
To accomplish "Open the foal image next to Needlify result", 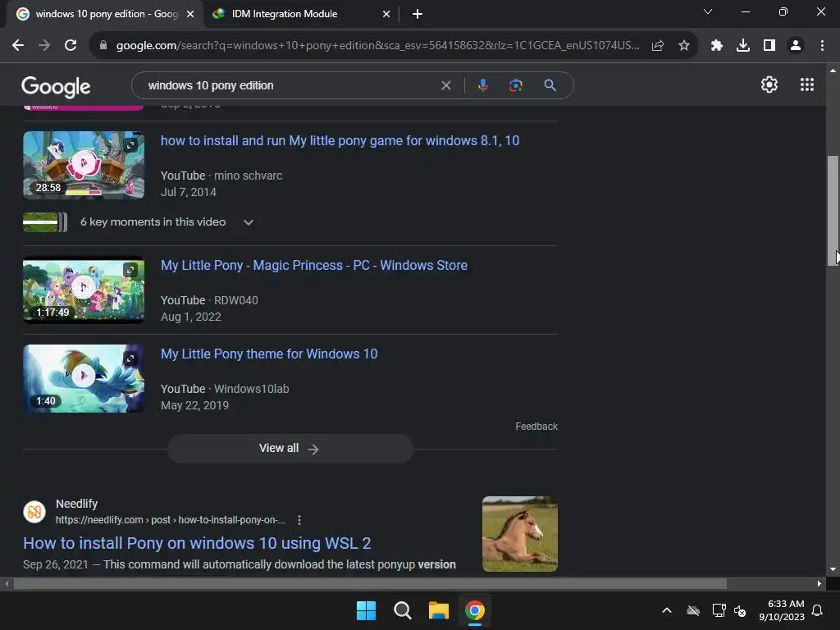I will 519,533.
